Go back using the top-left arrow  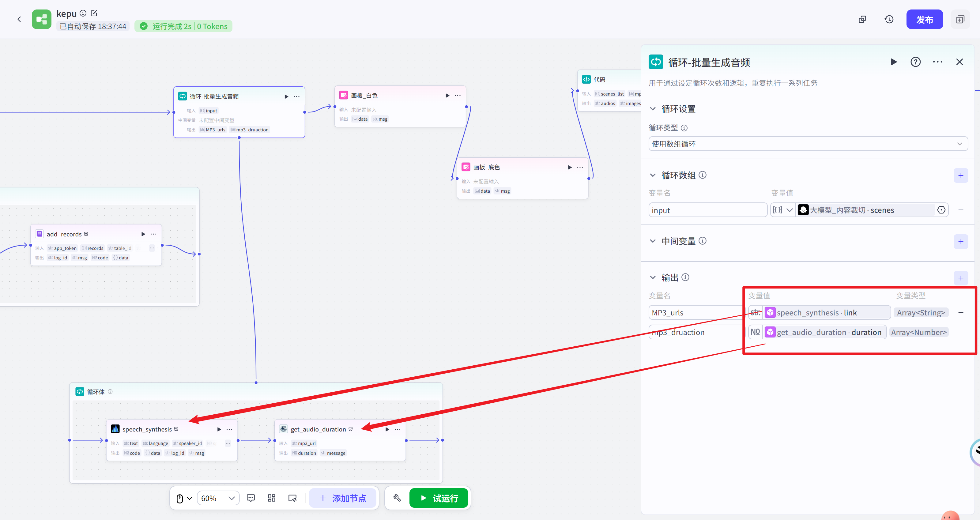19,19
